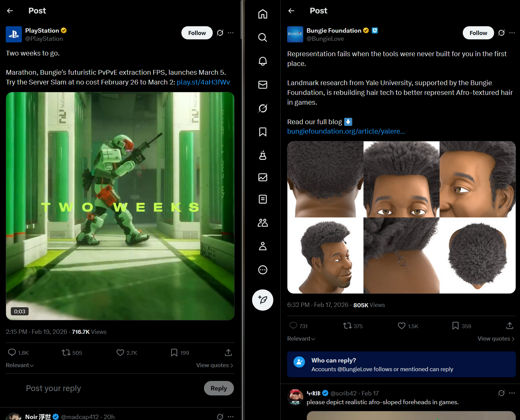Open bottom-middle neck hair image
The width and height of the screenshot is (520, 420).
tap(402, 255)
